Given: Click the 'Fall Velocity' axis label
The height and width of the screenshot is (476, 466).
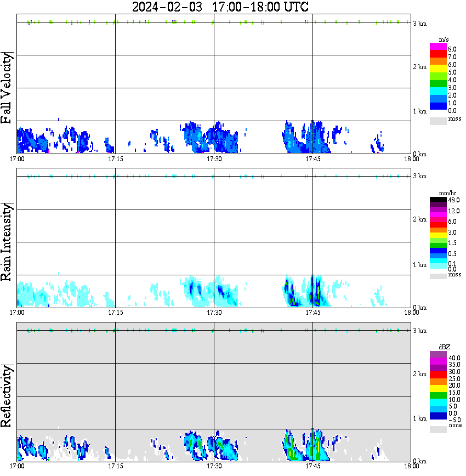Looking at the screenshot, I should tap(6, 88).
